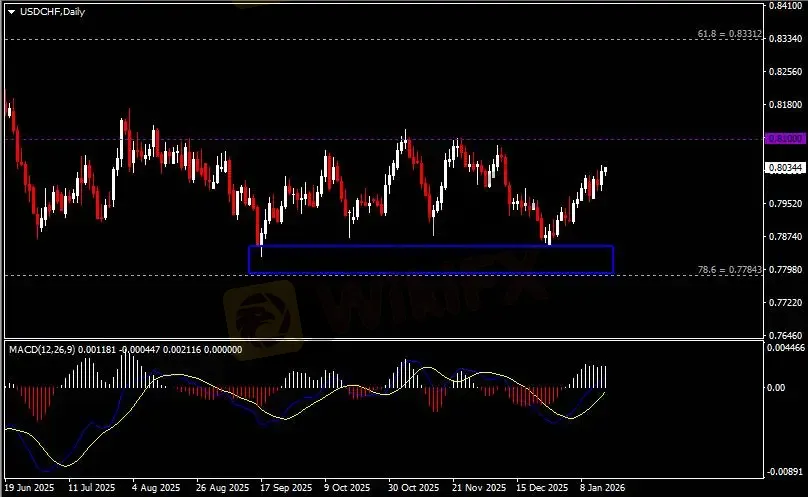Click the 4 Aug 2025 date label

[x=156, y=487]
